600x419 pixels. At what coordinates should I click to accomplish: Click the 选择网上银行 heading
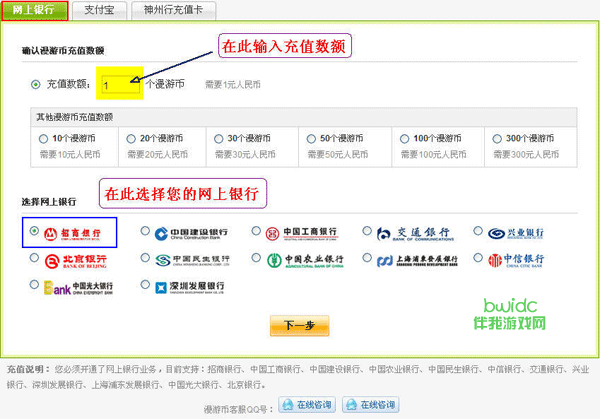click(49, 202)
